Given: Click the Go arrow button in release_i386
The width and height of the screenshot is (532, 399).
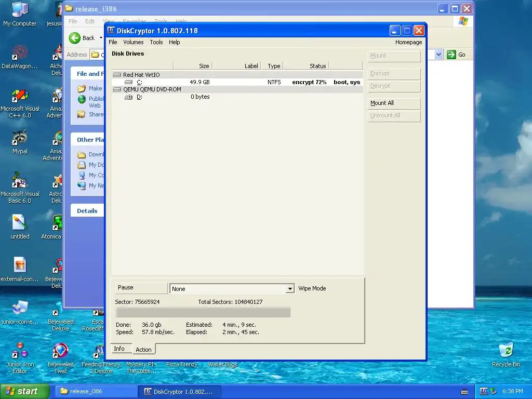Looking at the screenshot, I should pyautogui.click(x=451, y=54).
